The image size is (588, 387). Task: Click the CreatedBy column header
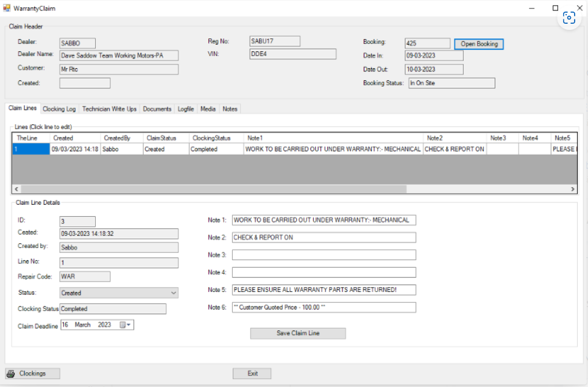(x=121, y=138)
